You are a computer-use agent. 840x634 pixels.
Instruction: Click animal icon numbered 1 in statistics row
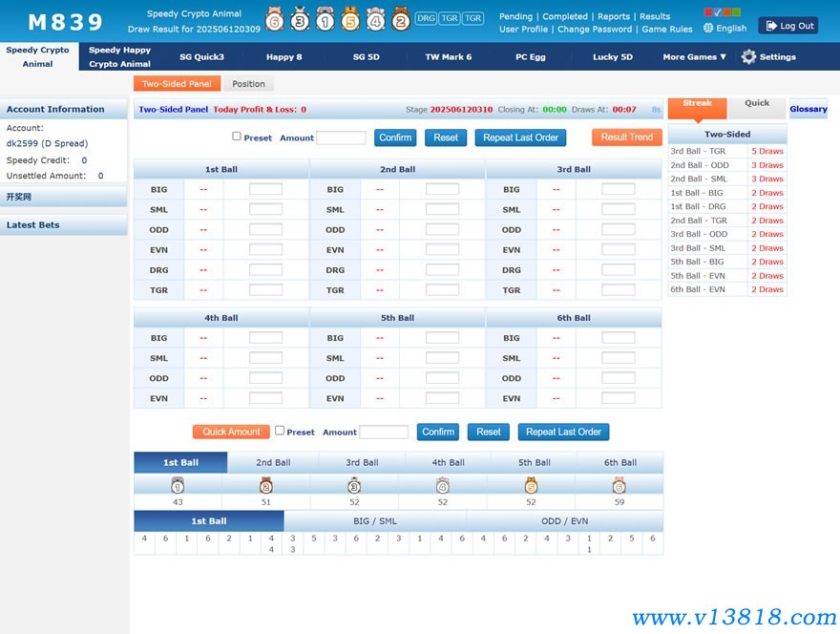coord(178,485)
